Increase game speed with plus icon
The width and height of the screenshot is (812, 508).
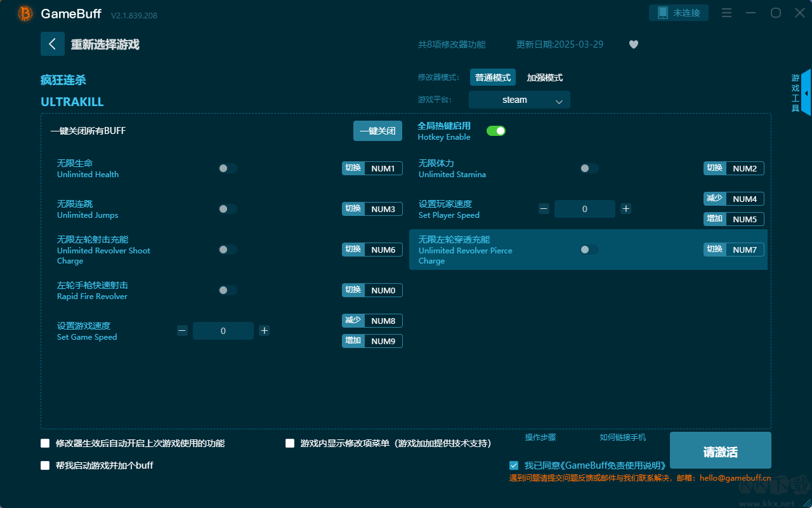pyautogui.click(x=265, y=331)
